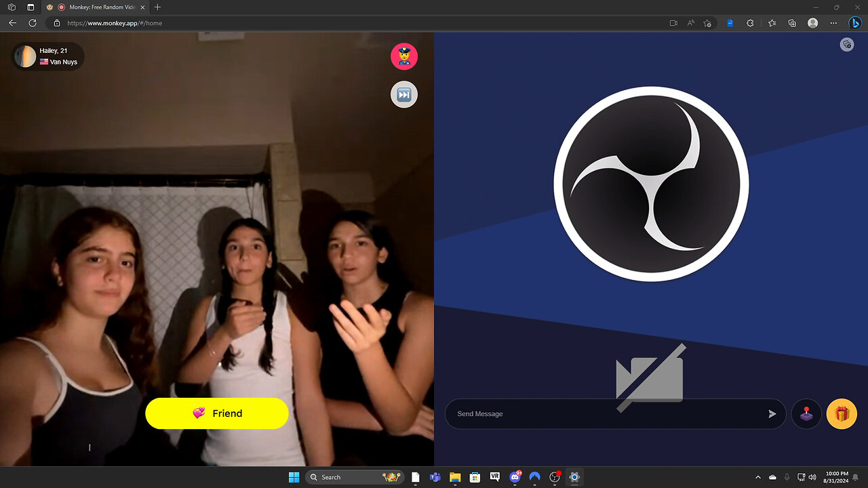The image size is (868, 488).
Task: Open browser Collections
Action: coord(792,23)
